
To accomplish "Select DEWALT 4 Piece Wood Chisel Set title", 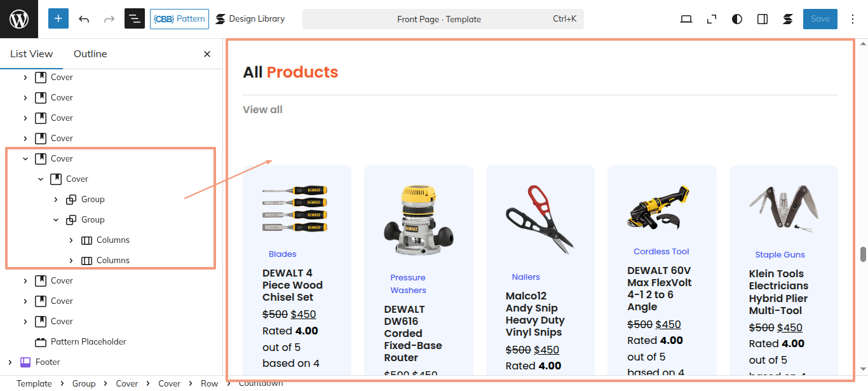I will tap(292, 285).
